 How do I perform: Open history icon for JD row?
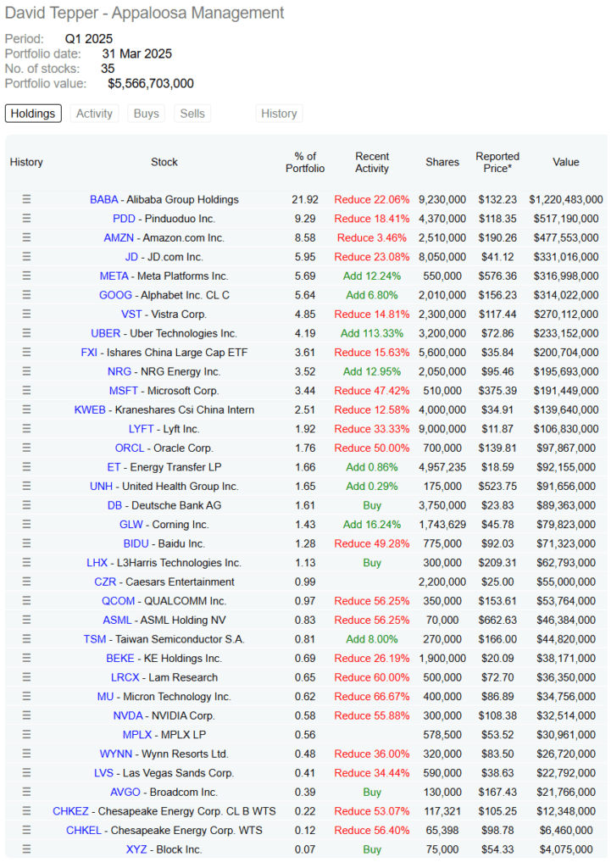pos(26,256)
